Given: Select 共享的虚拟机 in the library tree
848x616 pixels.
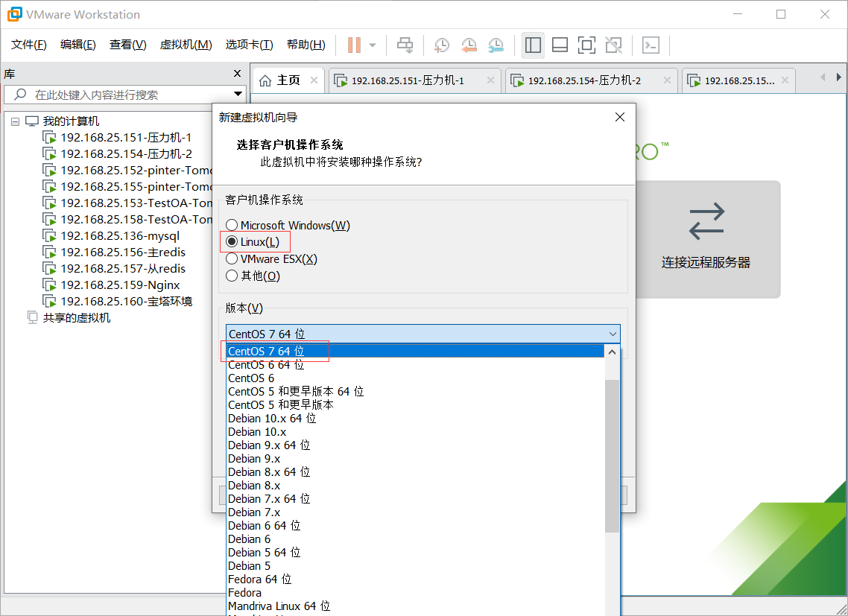Looking at the screenshot, I should click(69, 317).
